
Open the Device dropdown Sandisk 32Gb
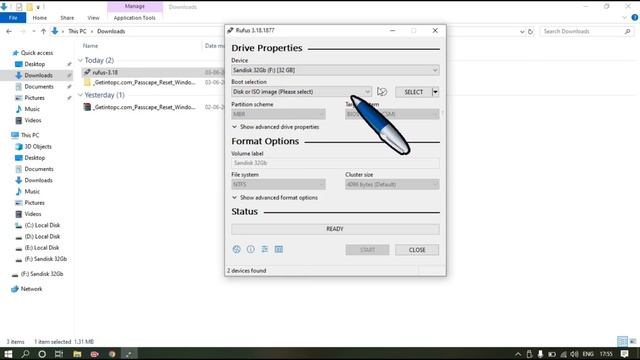[335, 70]
